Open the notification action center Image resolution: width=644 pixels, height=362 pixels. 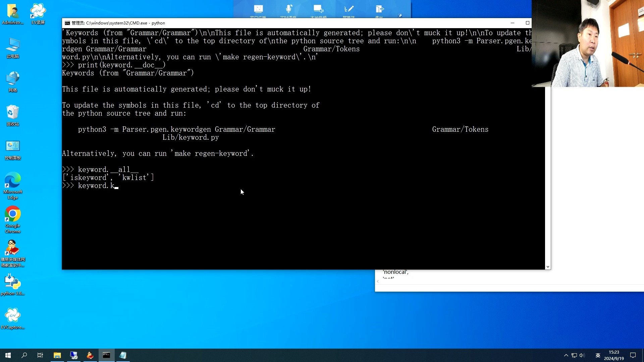click(x=633, y=355)
